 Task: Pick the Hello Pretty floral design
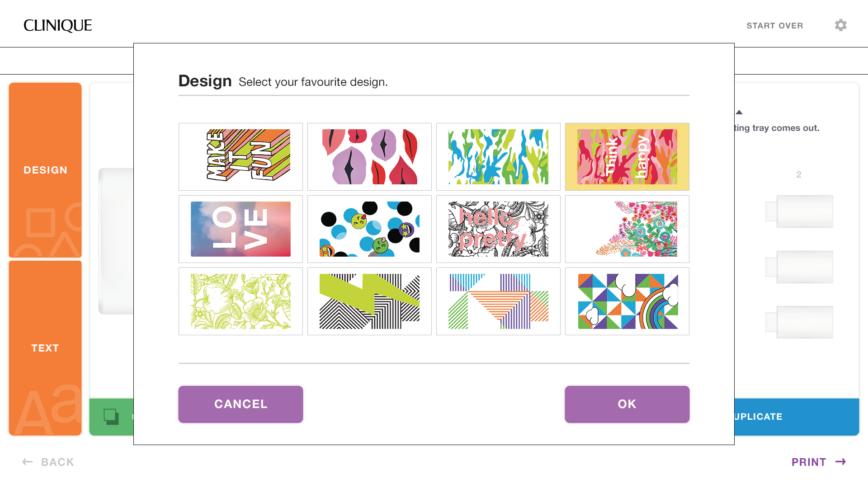click(x=498, y=229)
